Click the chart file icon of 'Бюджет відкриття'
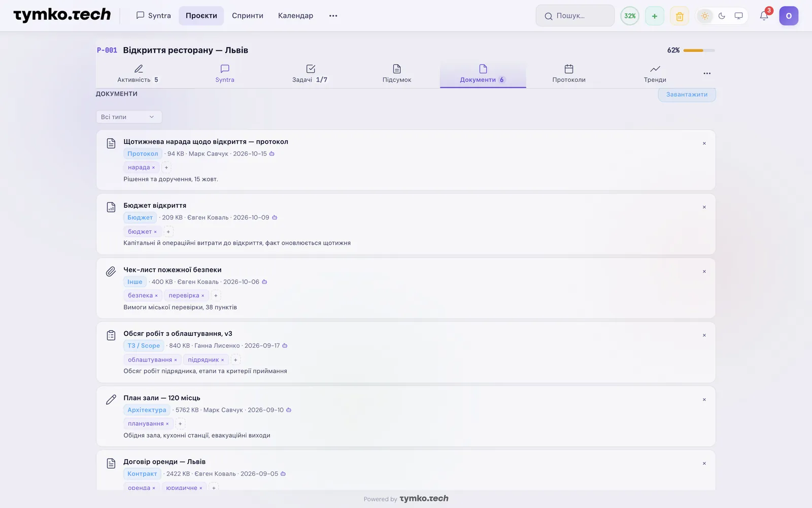812x508 pixels. (111, 207)
